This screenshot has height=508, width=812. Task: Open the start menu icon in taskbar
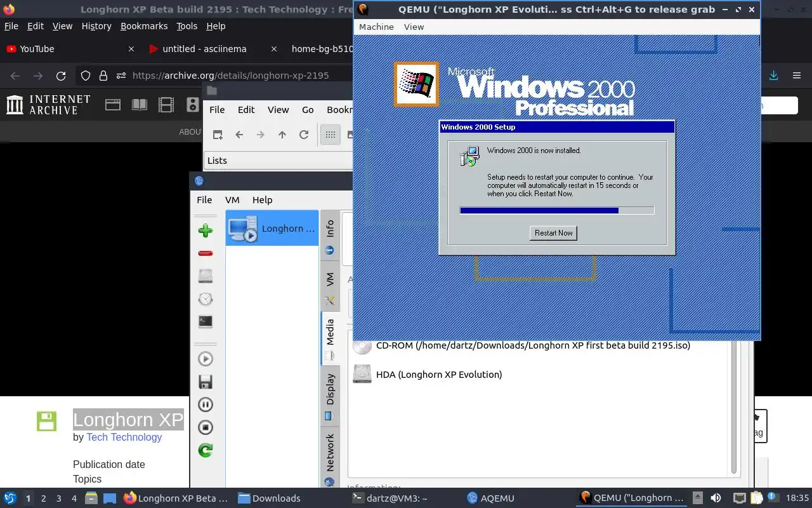coord(10,498)
